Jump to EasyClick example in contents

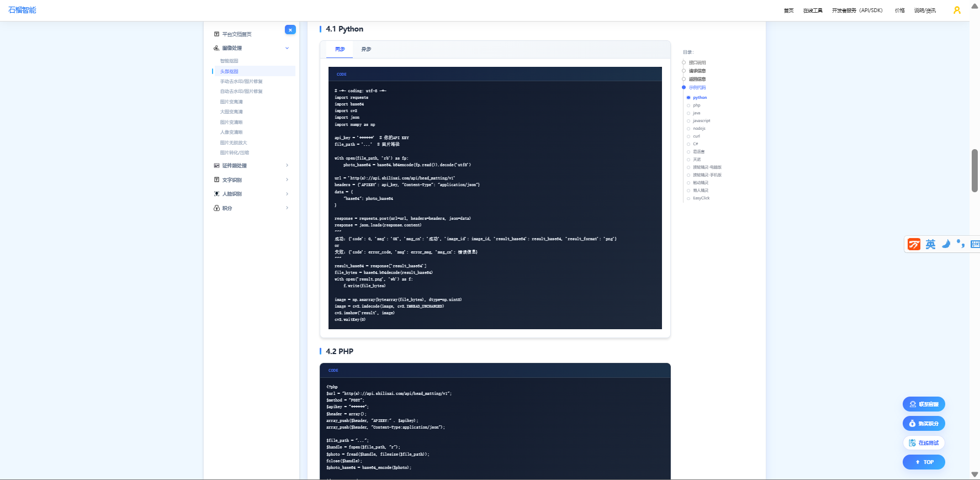click(701, 198)
